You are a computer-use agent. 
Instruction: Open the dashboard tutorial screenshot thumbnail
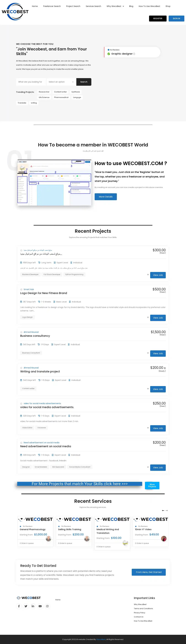(x=54, y=183)
